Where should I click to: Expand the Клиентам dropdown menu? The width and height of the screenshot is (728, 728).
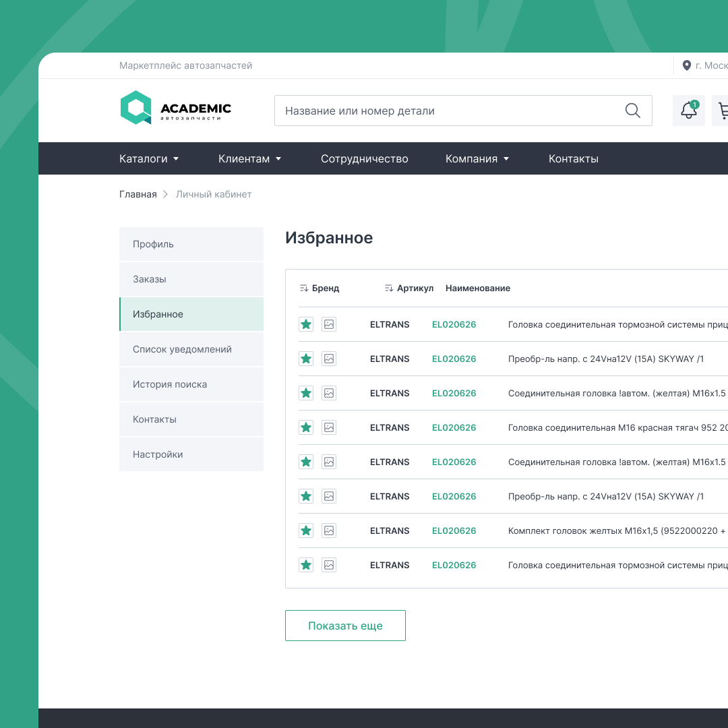(250, 159)
